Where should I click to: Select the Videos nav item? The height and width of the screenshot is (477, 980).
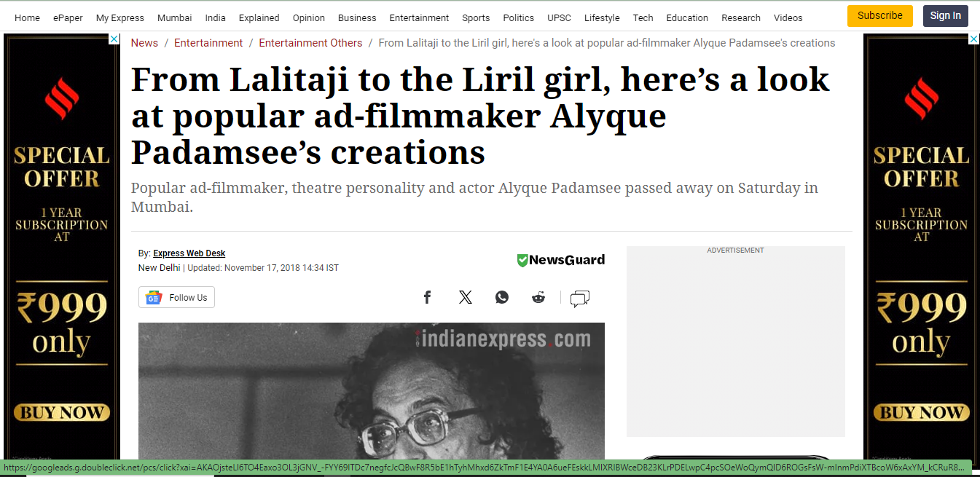pos(788,17)
